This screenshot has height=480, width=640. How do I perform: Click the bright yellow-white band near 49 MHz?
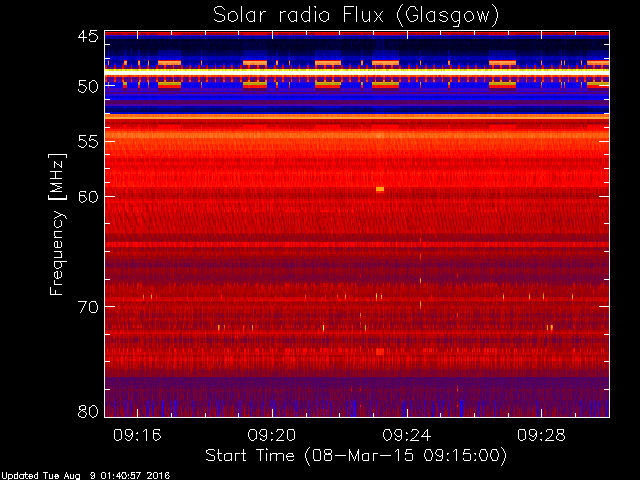pos(357,72)
